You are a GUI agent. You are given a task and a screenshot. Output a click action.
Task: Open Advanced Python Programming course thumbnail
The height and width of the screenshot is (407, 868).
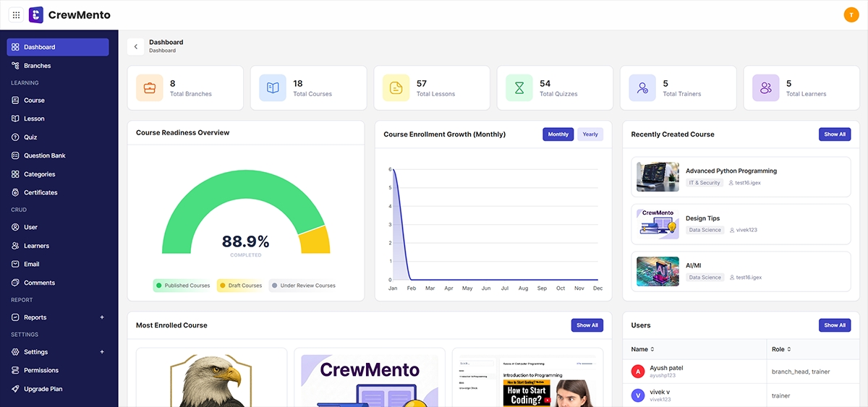(658, 177)
